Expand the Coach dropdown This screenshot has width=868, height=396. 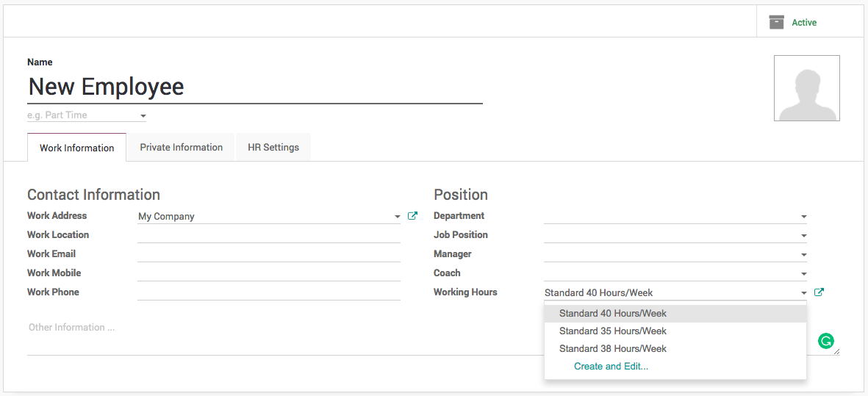tap(803, 274)
